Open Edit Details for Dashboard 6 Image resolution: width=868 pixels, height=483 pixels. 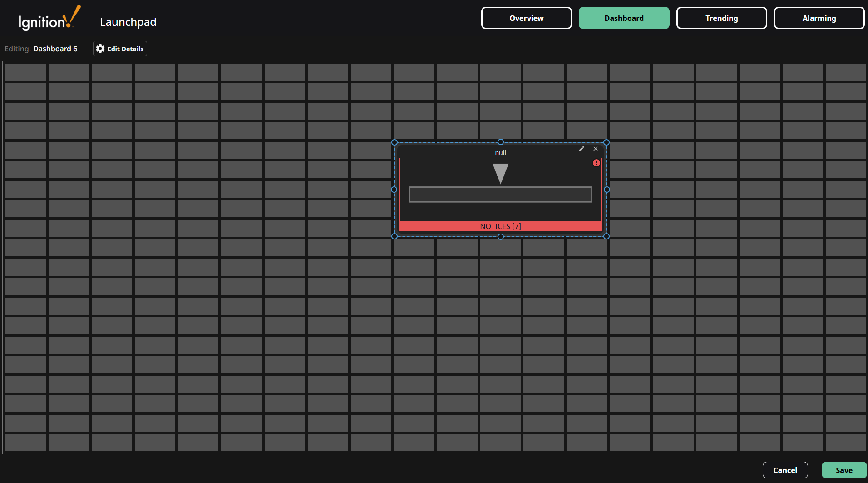pyautogui.click(x=119, y=49)
